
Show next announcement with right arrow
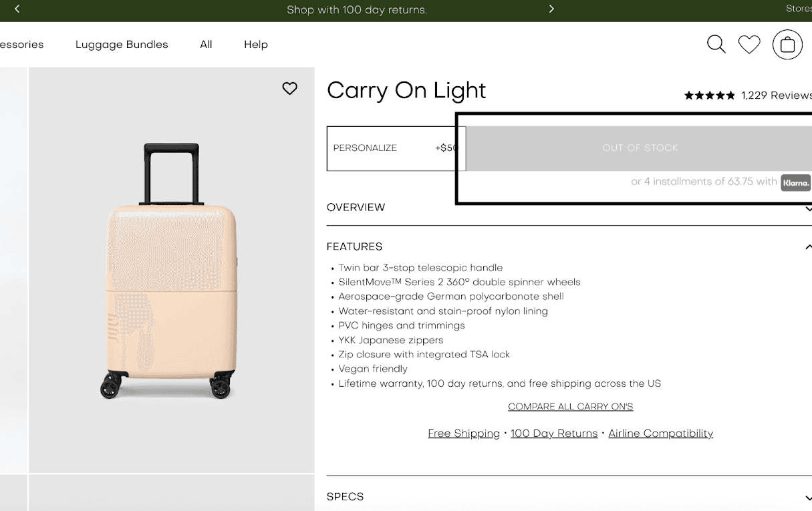click(x=551, y=9)
